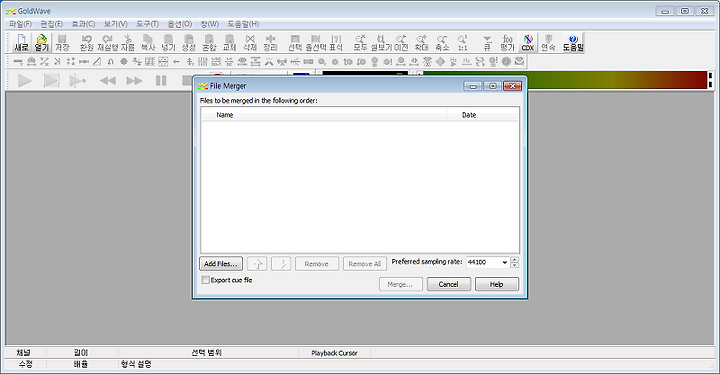The width and height of the screenshot is (720, 374).
Task: Click the 44100 sampling rate field
Action: point(483,262)
